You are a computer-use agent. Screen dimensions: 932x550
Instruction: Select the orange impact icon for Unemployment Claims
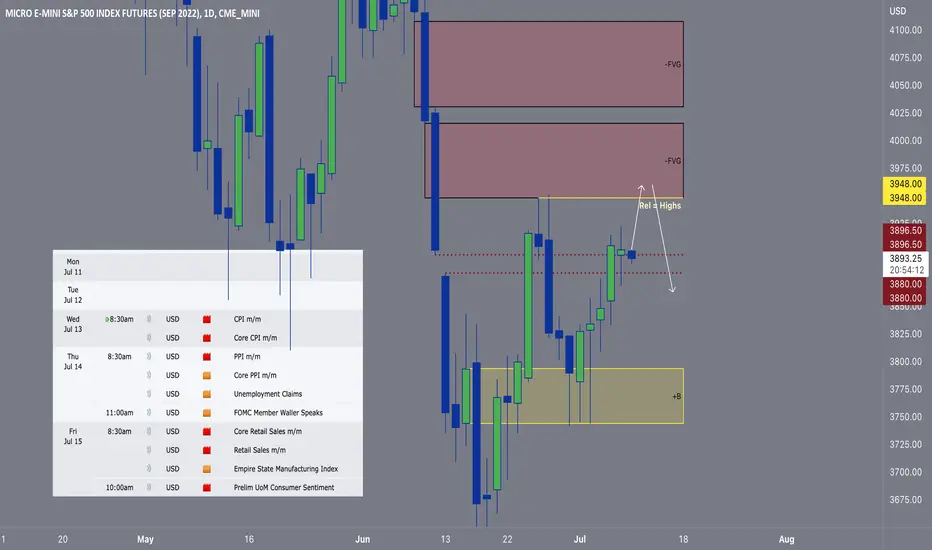(x=207, y=394)
